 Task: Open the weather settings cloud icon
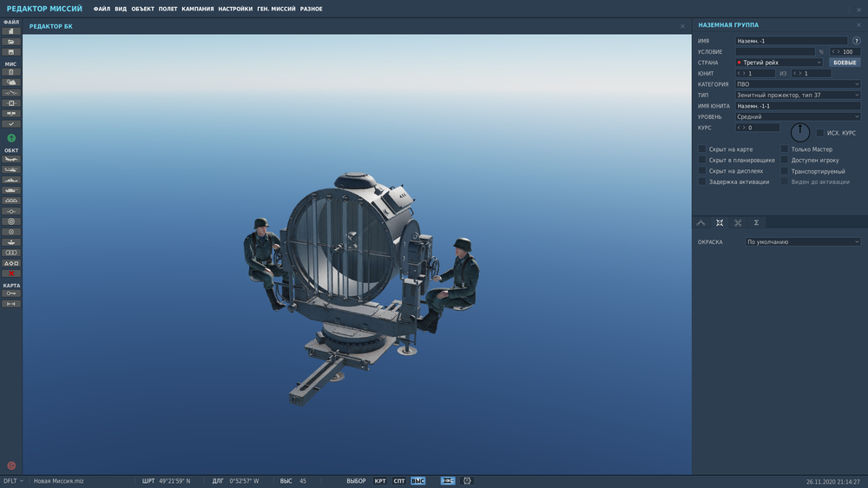coord(11,82)
